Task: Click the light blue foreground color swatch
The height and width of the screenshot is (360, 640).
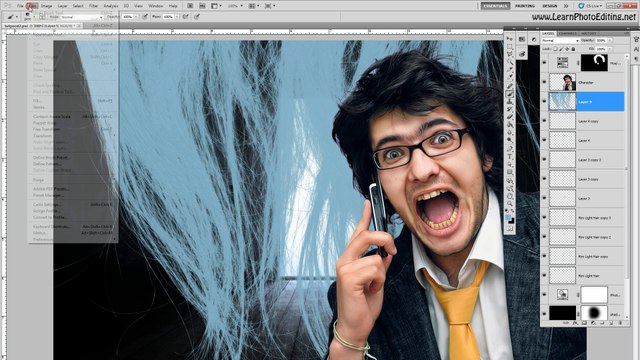Action: [508, 218]
